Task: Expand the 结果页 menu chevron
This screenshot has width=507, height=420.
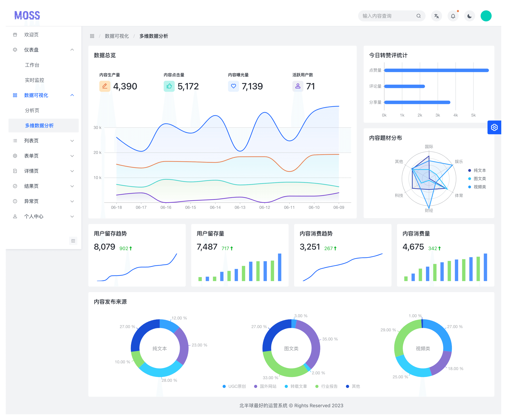Action: click(72, 186)
